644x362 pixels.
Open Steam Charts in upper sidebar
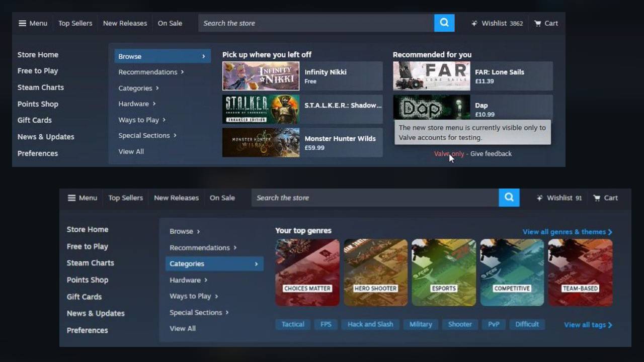pyautogui.click(x=41, y=87)
